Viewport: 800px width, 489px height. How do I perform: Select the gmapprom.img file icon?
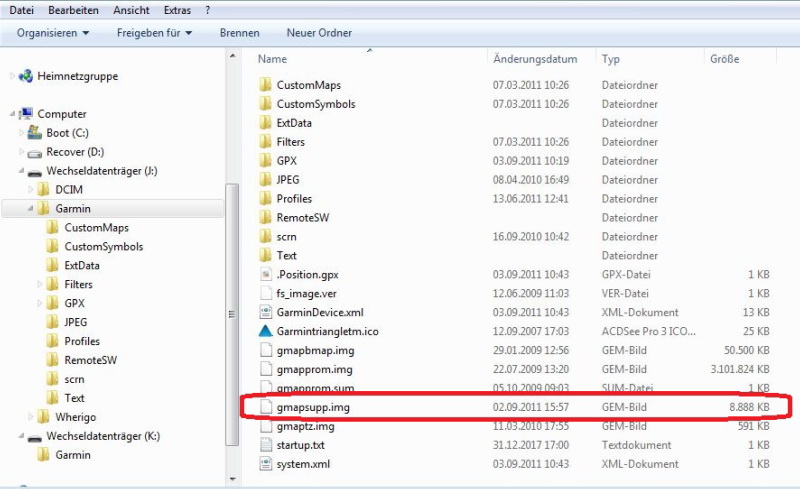(265, 369)
